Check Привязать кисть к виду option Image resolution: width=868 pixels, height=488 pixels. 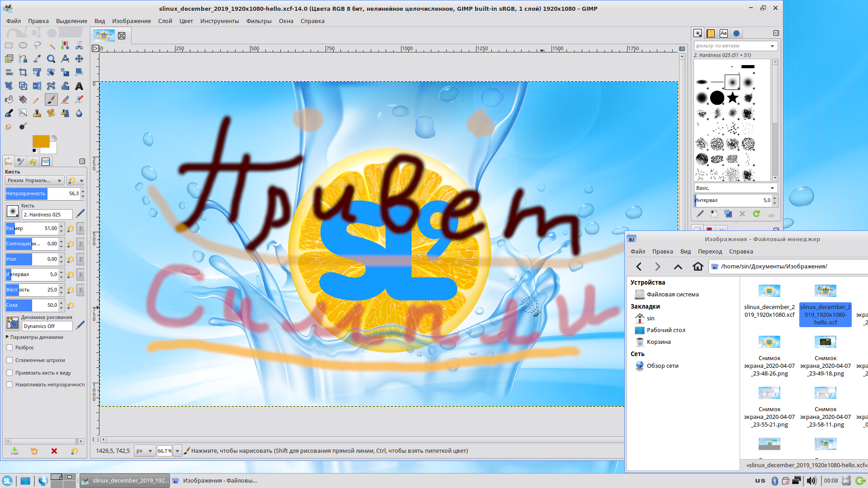[x=9, y=373]
